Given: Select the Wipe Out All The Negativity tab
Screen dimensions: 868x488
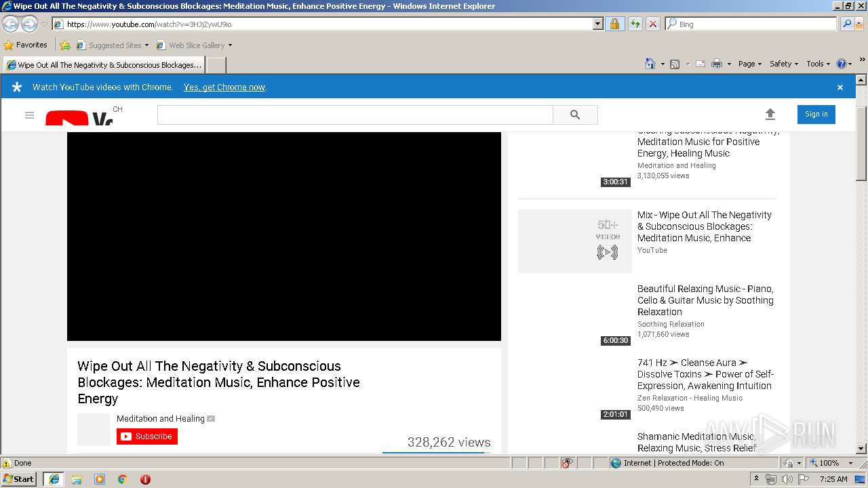Looking at the screenshot, I should click(x=104, y=65).
